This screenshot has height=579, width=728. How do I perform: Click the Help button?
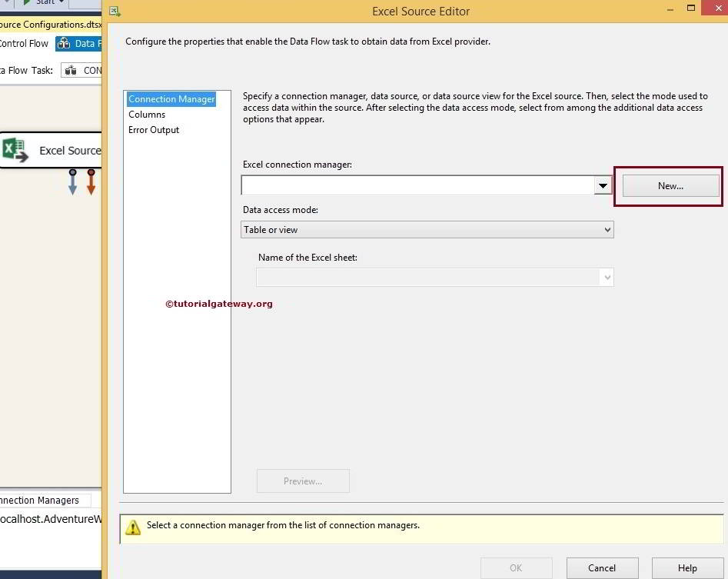tap(687, 568)
